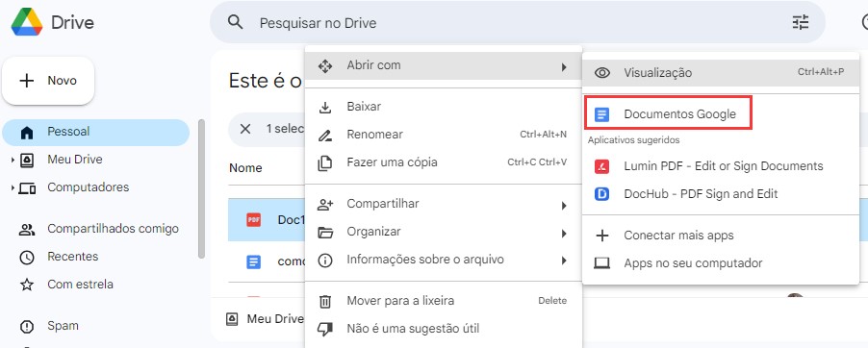Open Compartilhar submenu
Image resolution: width=868 pixels, height=348 pixels.
point(444,204)
